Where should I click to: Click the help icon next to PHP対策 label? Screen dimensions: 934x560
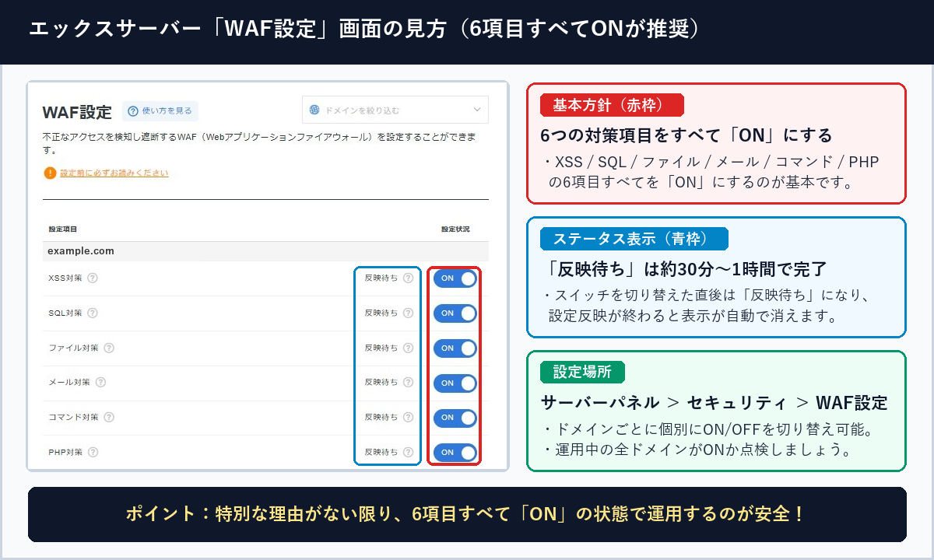pos(93,452)
